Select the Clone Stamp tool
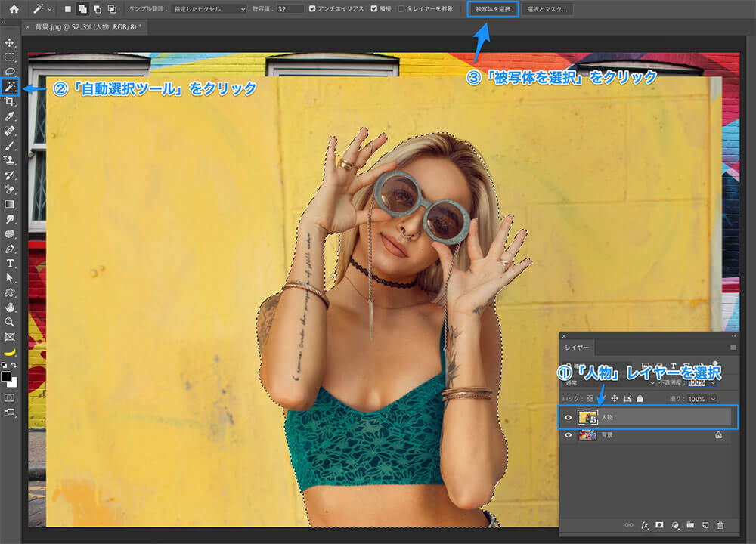756x544 pixels. 10,160
